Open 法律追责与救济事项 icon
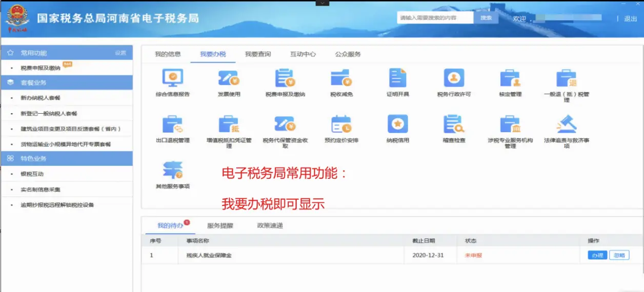The image size is (644, 292). (x=567, y=124)
